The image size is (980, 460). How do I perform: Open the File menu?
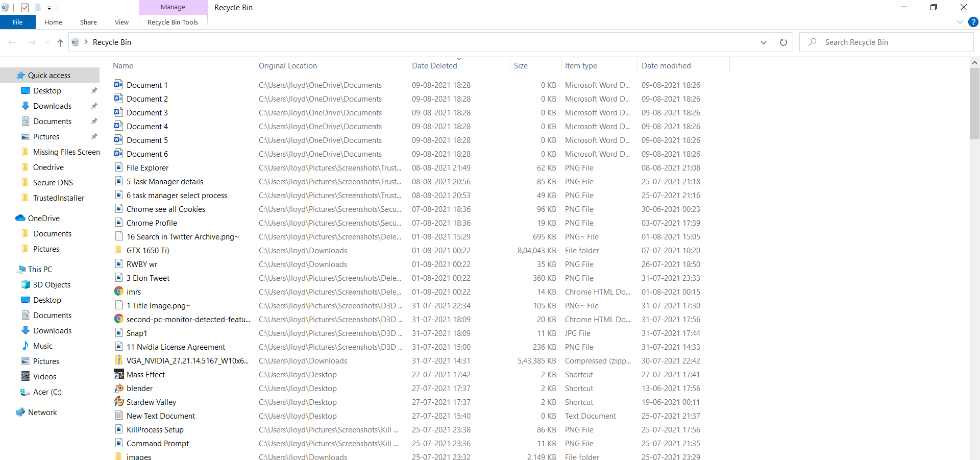(17, 22)
